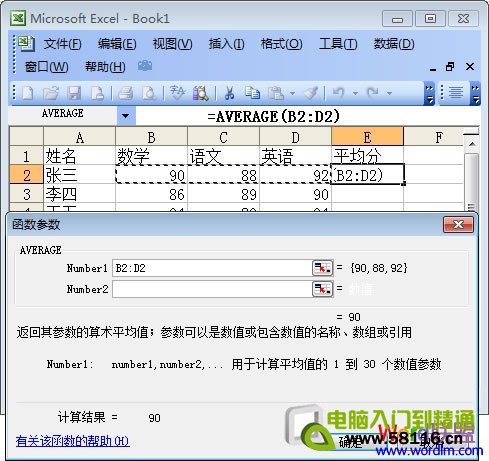The width and height of the screenshot is (489, 461).
Task: Expand the Standard toolbar options chevron
Action: 429,93
